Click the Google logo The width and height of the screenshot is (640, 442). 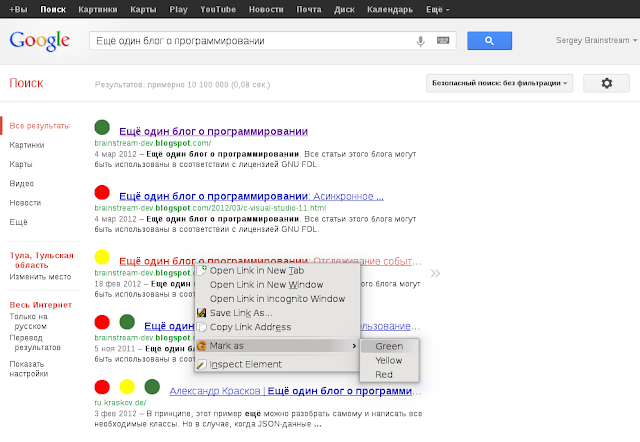(x=39, y=41)
